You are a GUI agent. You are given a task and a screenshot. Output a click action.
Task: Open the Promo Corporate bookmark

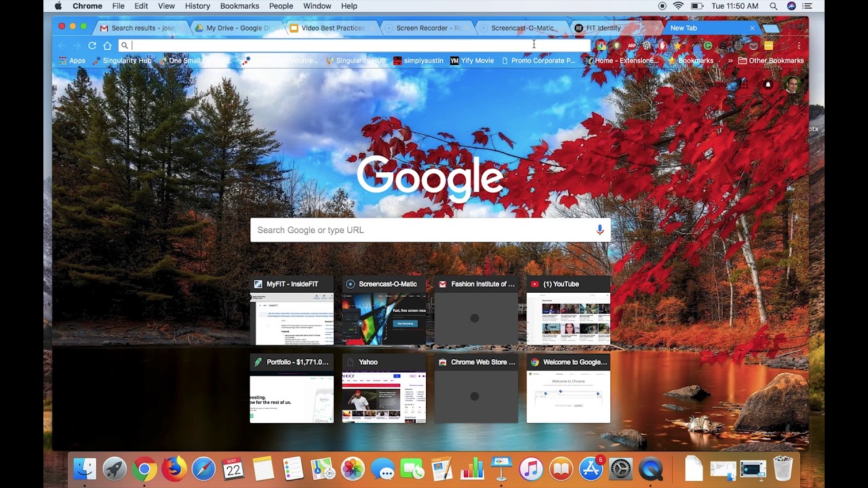(538, 60)
